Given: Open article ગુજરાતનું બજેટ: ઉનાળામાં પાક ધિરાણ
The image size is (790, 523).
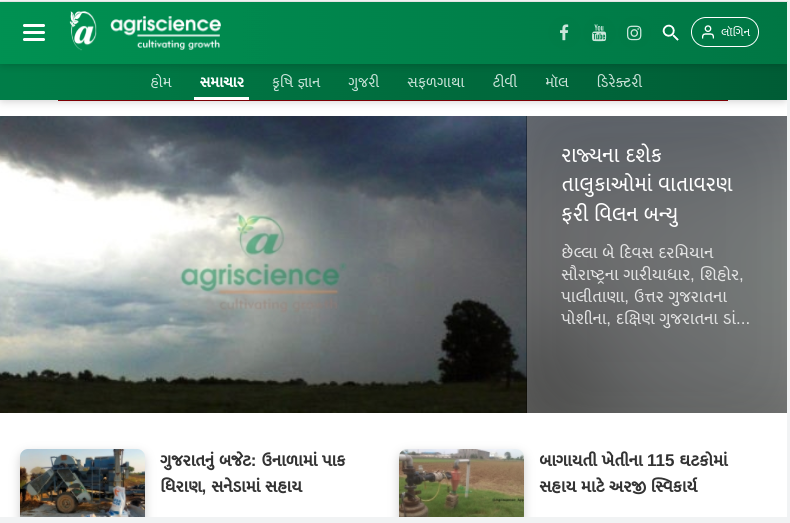Looking at the screenshot, I should click(253, 473).
